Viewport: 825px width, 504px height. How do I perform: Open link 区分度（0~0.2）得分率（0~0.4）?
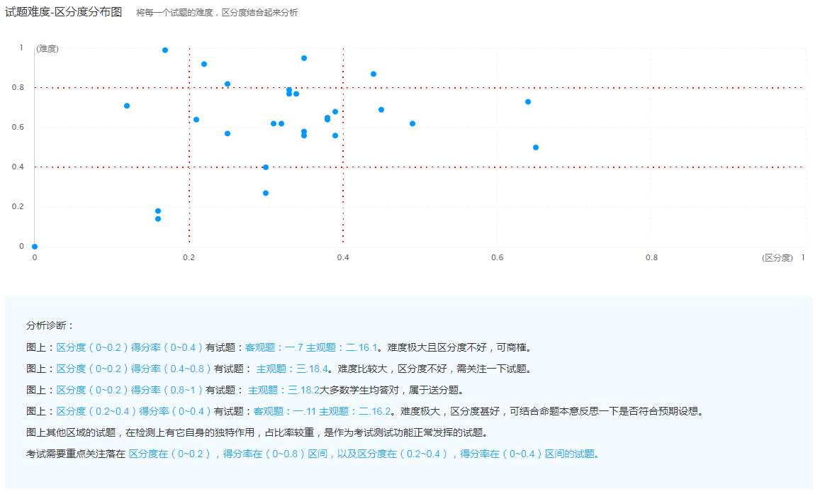[x=130, y=348]
